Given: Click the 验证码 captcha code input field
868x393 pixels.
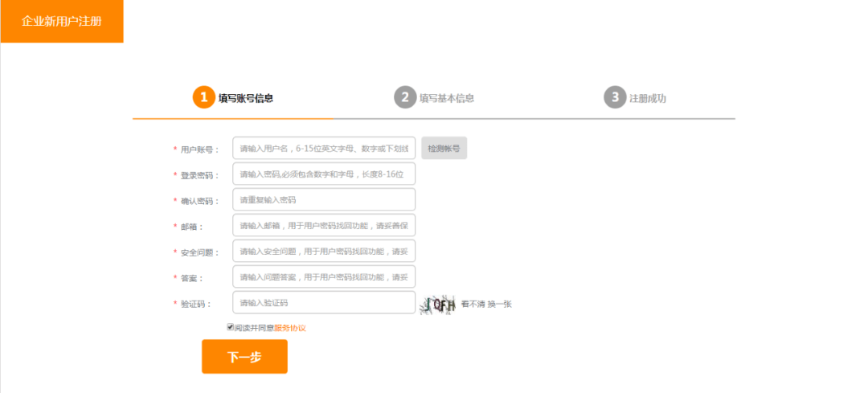Looking at the screenshot, I should (324, 303).
